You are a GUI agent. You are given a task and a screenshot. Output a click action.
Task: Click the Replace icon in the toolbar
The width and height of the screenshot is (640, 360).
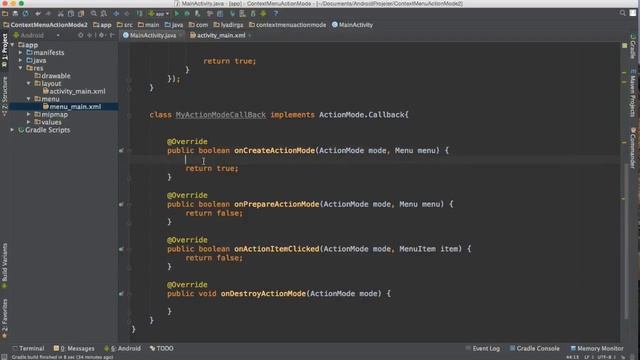click(104, 13)
